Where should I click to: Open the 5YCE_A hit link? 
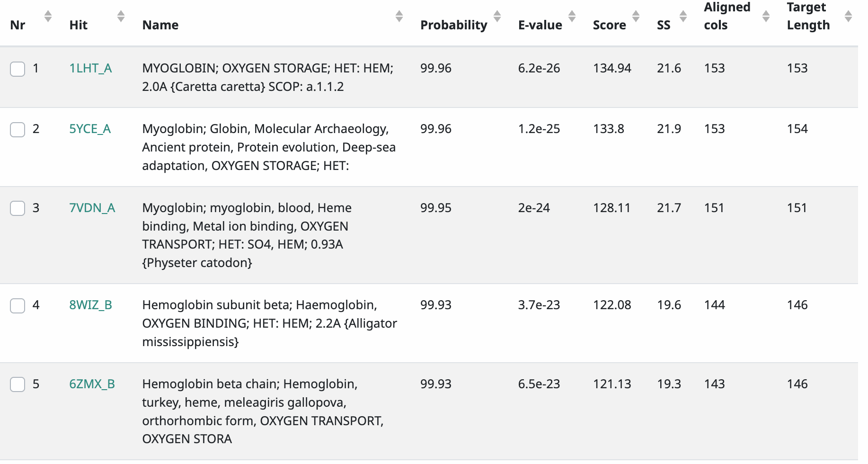[x=90, y=129]
